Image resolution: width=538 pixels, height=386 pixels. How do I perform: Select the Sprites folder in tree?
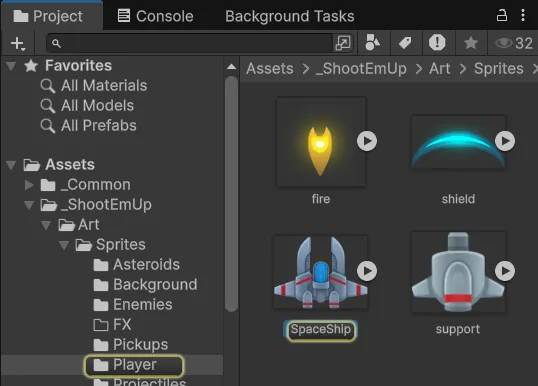coord(110,245)
